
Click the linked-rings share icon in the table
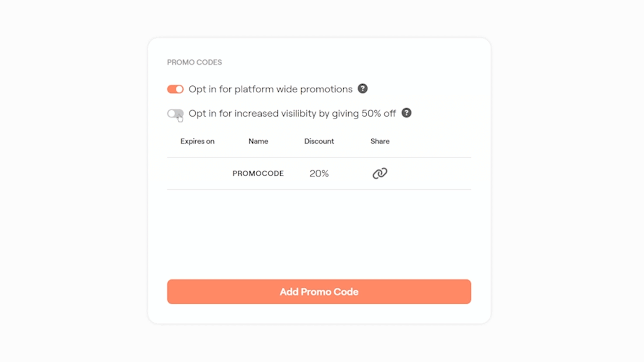[x=380, y=173]
